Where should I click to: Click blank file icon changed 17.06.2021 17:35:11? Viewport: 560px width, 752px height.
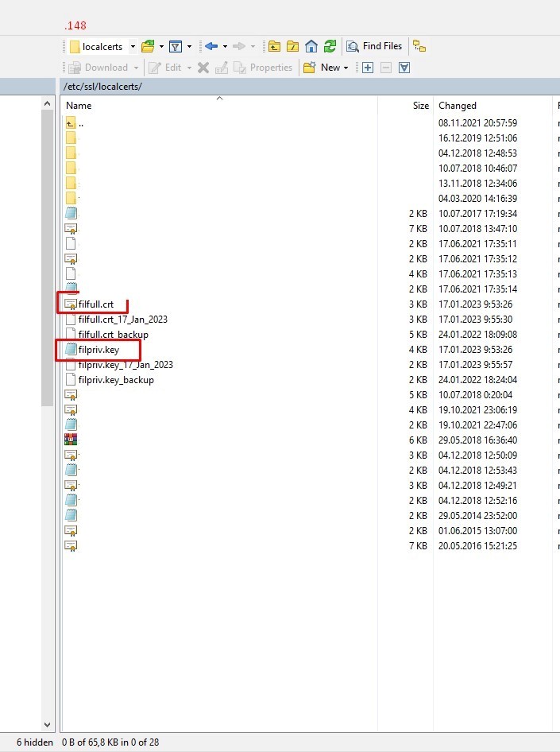pyautogui.click(x=71, y=243)
